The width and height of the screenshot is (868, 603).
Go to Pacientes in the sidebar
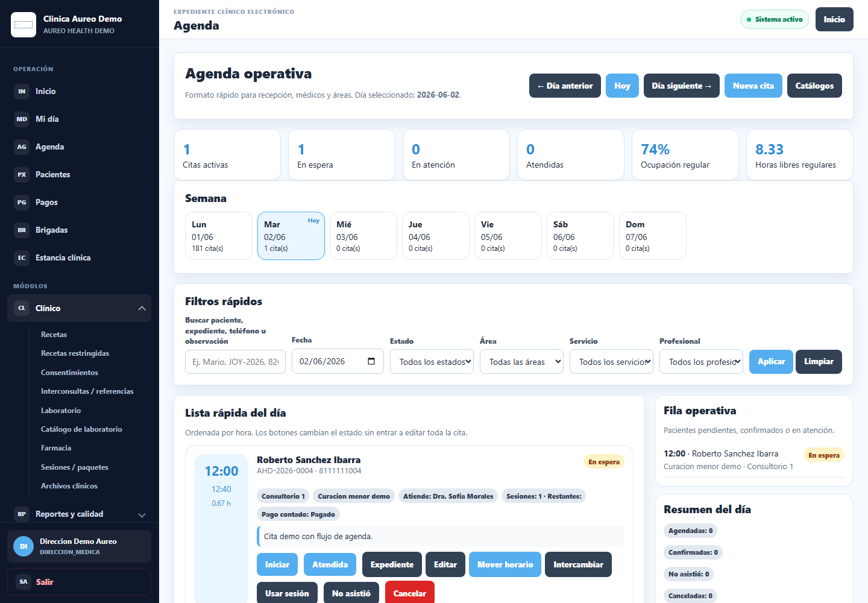tap(79, 175)
